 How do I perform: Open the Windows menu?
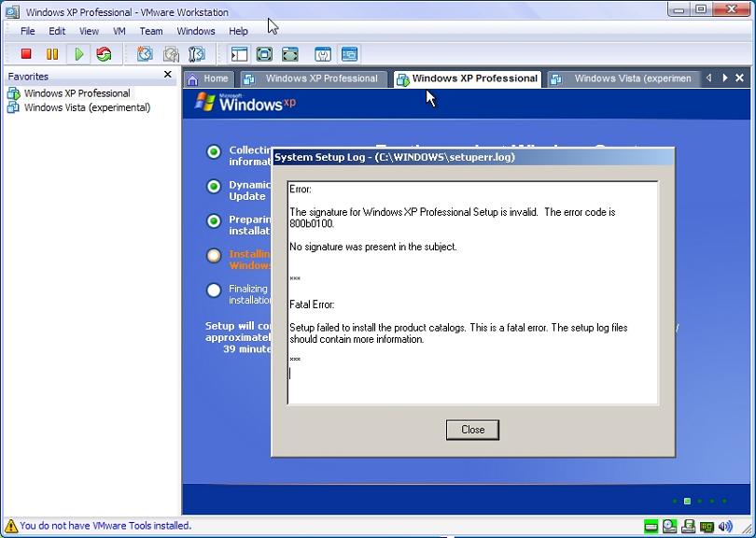(x=196, y=31)
